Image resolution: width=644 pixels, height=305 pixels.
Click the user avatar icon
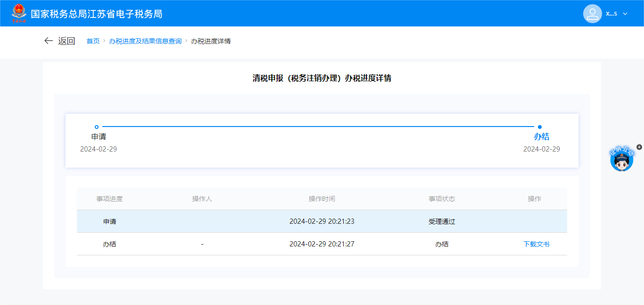(592, 14)
